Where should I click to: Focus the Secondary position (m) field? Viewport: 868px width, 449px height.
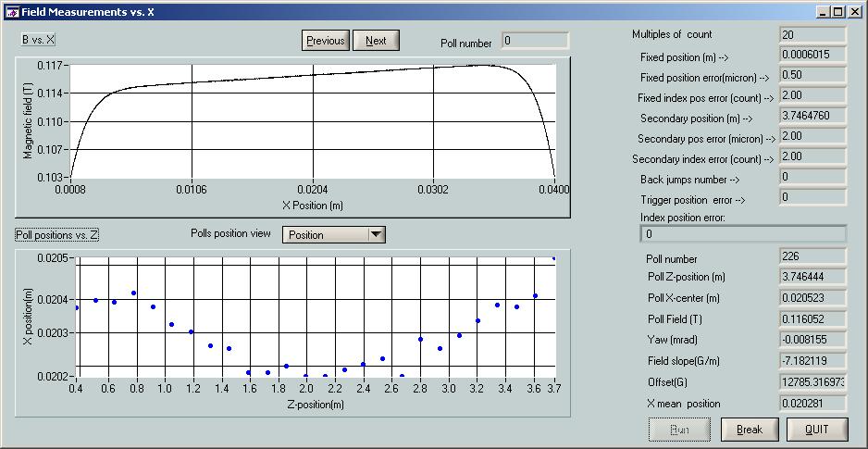point(812,117)
